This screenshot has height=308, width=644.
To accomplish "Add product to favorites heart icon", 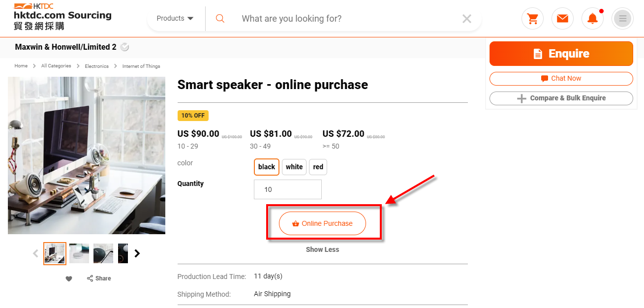I will click(x=69, y=278).
